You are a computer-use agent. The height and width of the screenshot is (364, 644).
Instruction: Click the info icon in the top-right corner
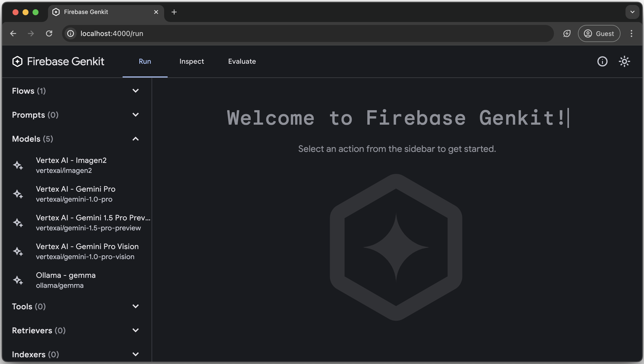pos(602,61)
